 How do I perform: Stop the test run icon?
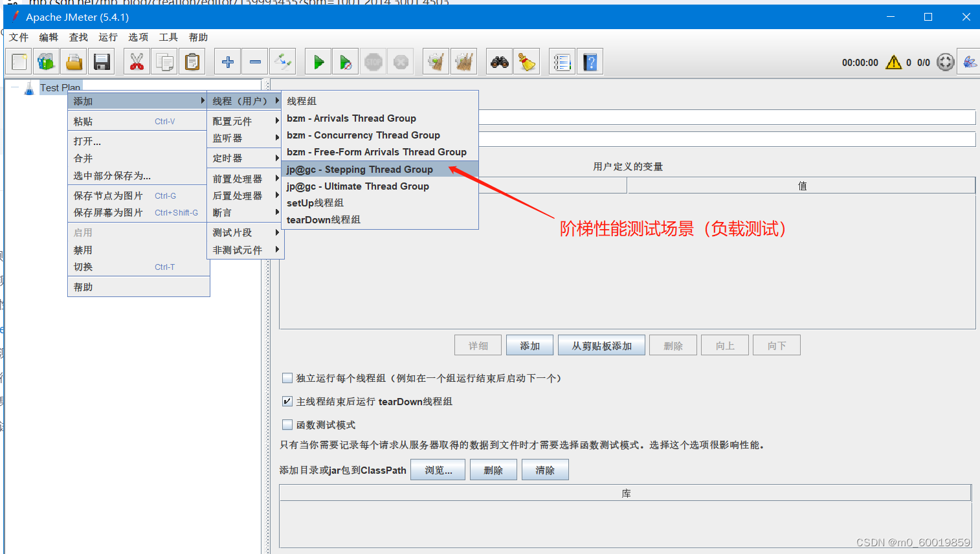373,62
